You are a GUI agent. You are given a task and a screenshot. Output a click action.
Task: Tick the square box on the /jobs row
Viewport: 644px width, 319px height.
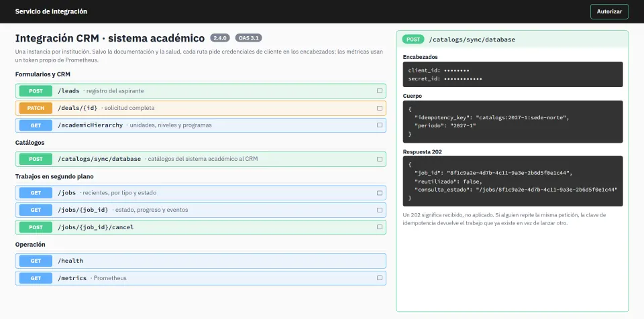pyautogui.click(x=380, y=193)
